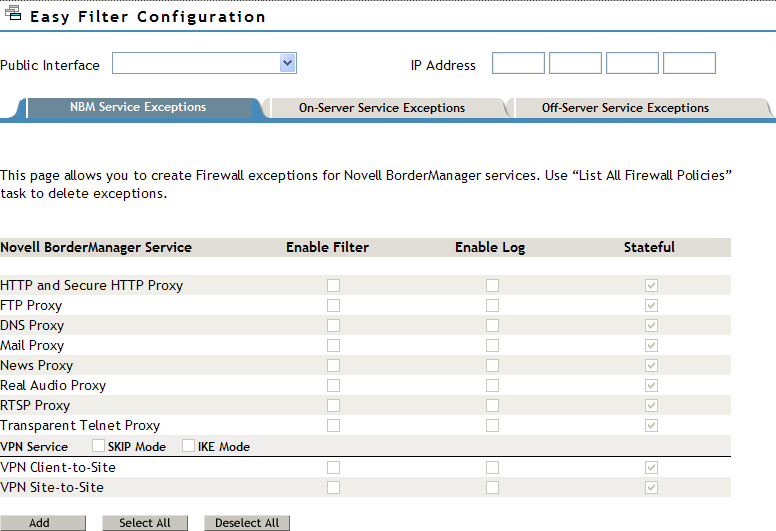This screenshot has height=531, width=776.
Task: Enable Filter for VPN Client-to-Site
Action: click(x=334, y=468)
